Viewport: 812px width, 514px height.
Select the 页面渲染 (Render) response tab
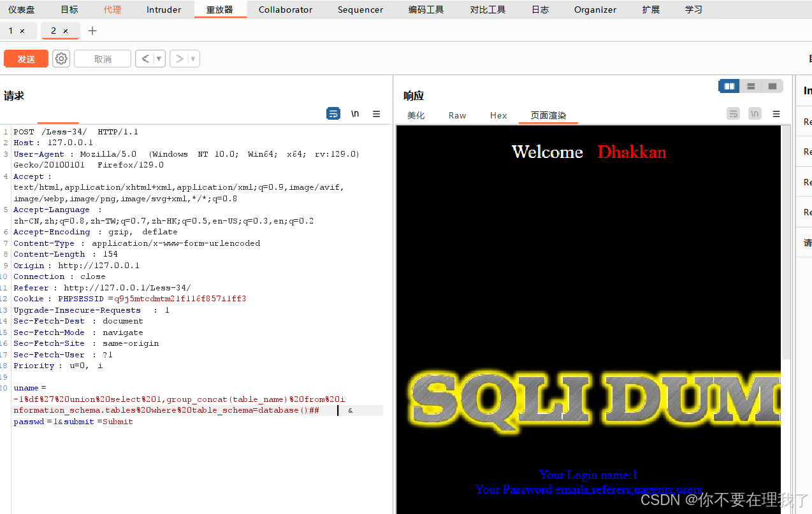click(548, 115)
